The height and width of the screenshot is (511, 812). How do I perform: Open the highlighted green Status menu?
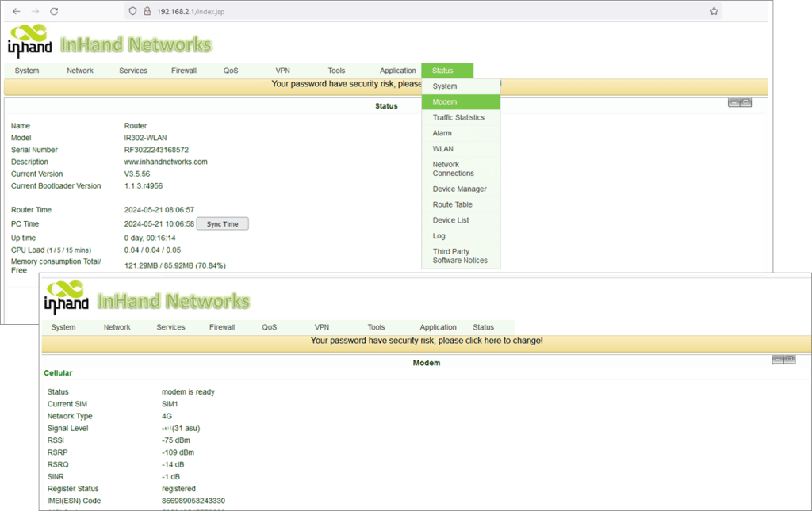pyautogui.click(x=446, y=71)
